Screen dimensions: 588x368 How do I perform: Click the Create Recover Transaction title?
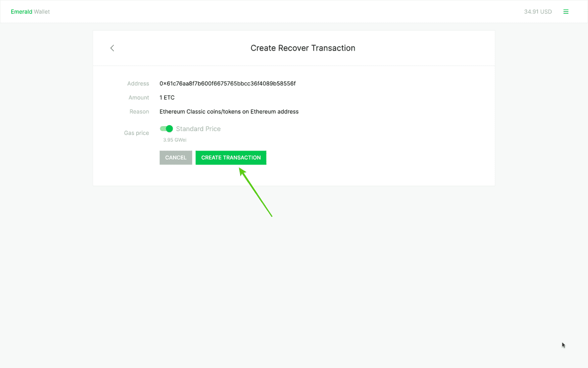(x=303, y=48)
